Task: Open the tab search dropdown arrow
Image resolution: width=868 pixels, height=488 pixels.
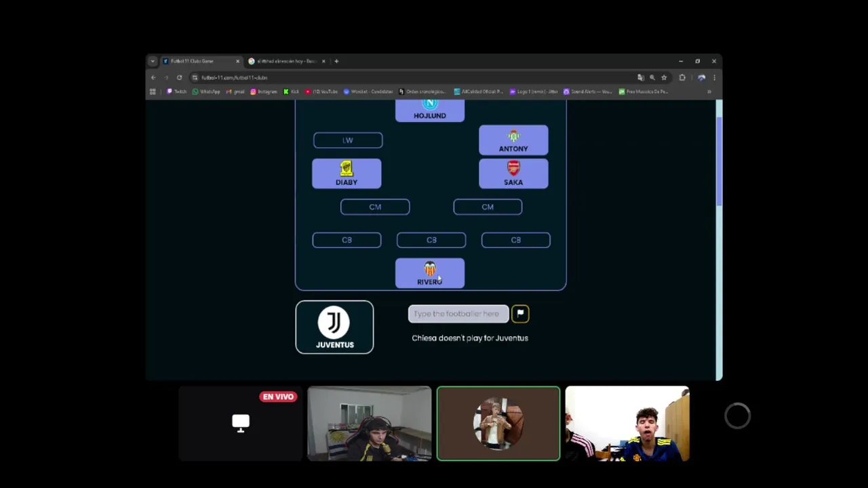Action: coord(153,61)
